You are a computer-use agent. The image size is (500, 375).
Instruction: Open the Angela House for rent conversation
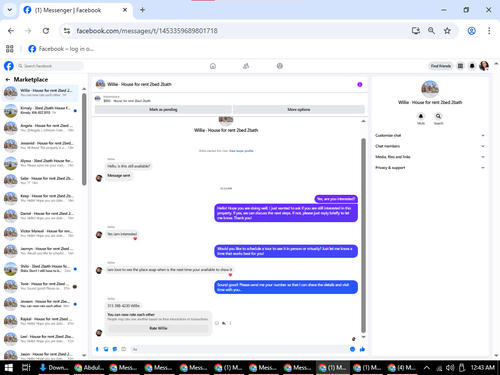40,128
